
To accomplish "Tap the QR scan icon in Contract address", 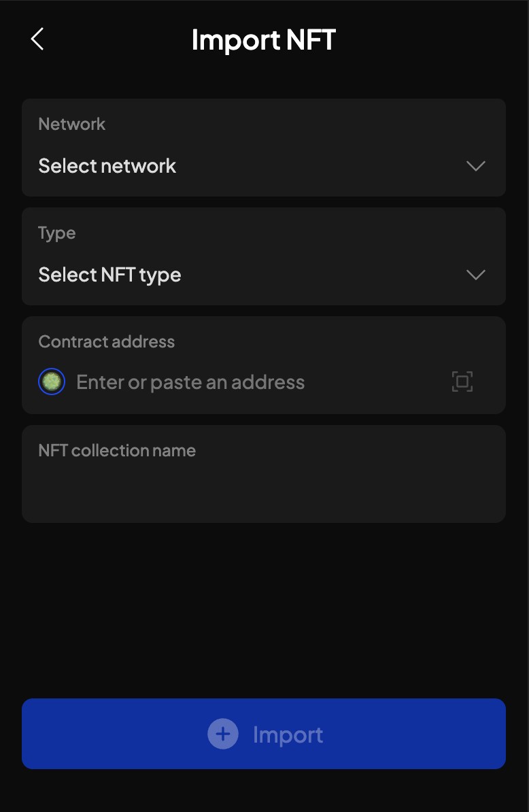I will pyautogui.click(x=462, y=382).
